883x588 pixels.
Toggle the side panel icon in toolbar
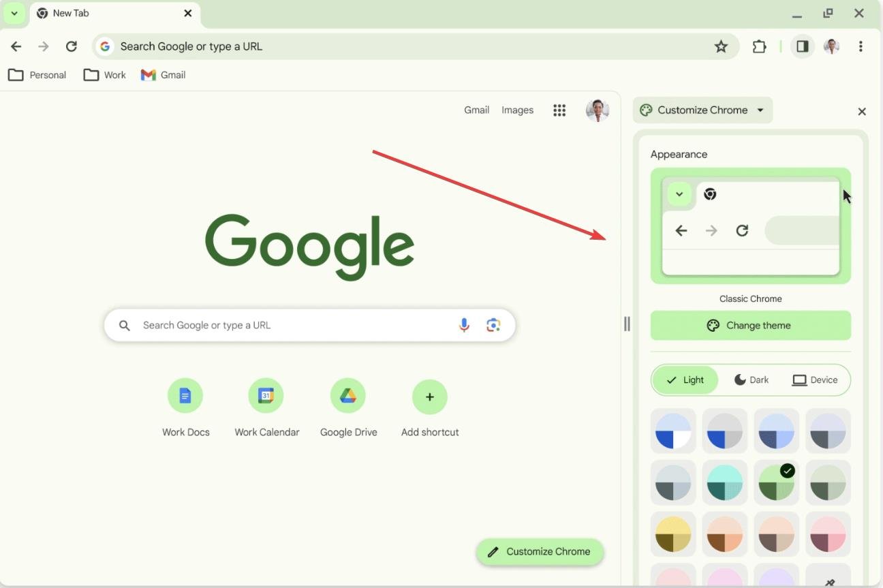(803, 46)
